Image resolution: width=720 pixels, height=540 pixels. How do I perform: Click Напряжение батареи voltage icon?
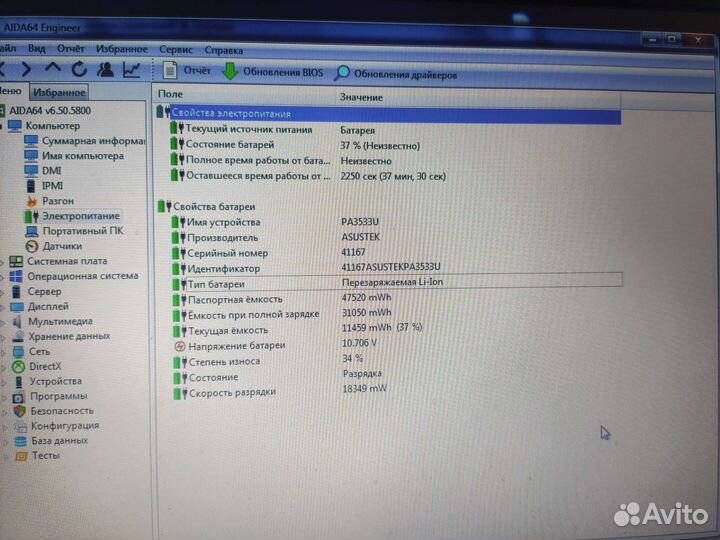tap(180, 346)
